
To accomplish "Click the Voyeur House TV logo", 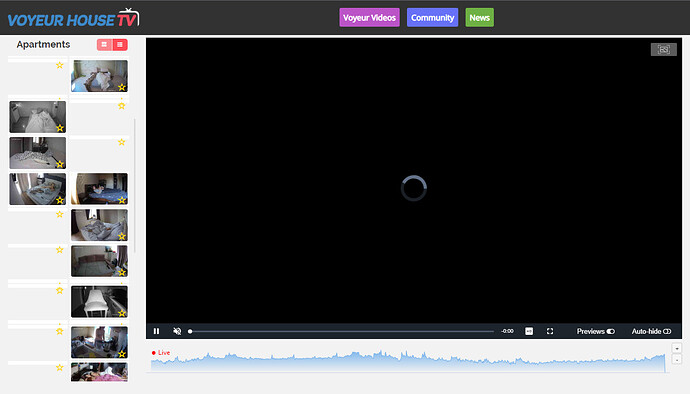I will tap(73, 18).
